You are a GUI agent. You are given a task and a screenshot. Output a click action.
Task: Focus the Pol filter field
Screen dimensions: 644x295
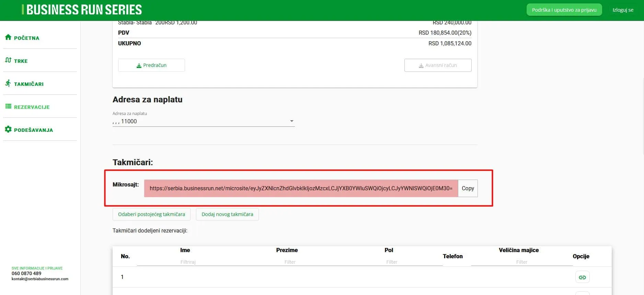(x=392, y=262)
